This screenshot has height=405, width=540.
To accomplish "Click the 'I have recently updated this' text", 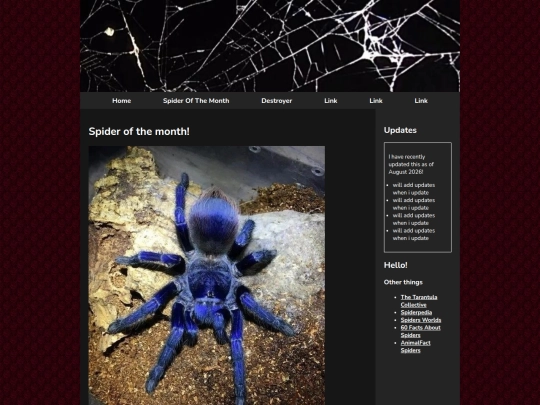I will coord(411,164).
